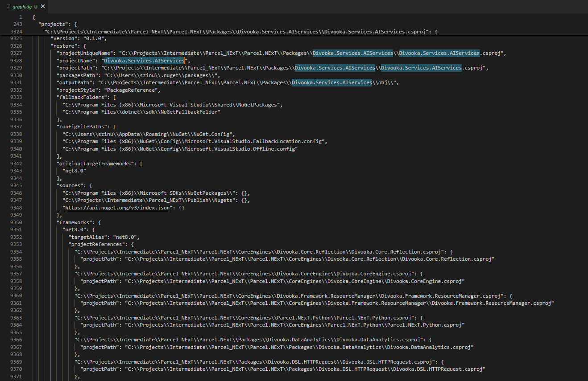The height and width of the screenshot is (381, 588).
Task: Click the Divooka.DataAnalytics.csproj key on line 9366
Action: click(248, 339)
